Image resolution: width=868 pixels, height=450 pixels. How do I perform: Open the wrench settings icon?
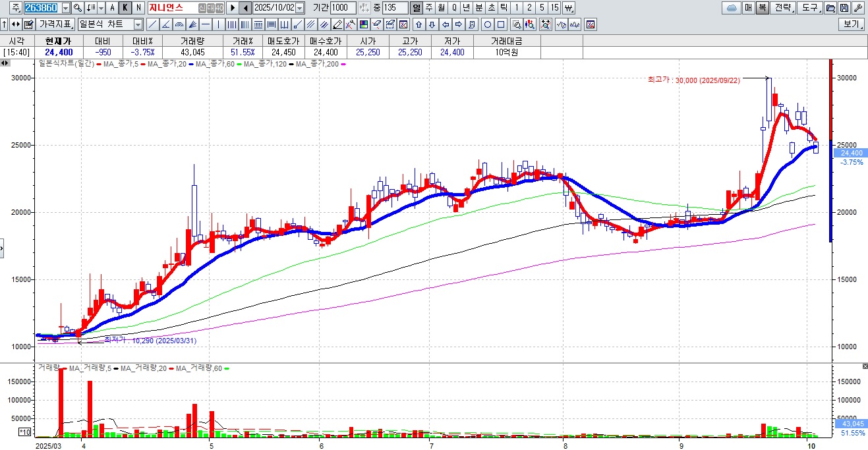pos(857,8)
